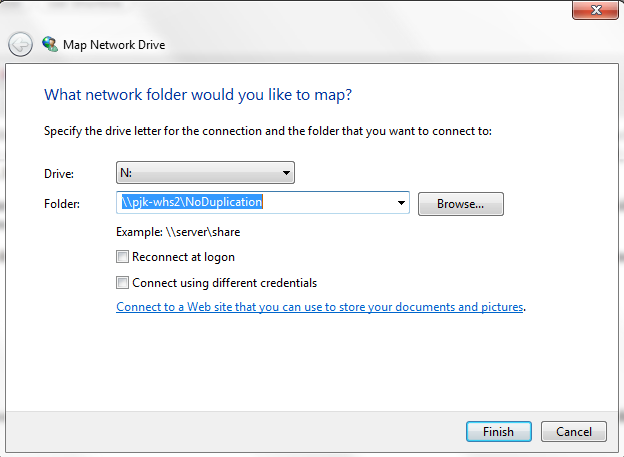624x457 pixels.
Task: Click the Example: \\server\share text
Action: [178, 232]
